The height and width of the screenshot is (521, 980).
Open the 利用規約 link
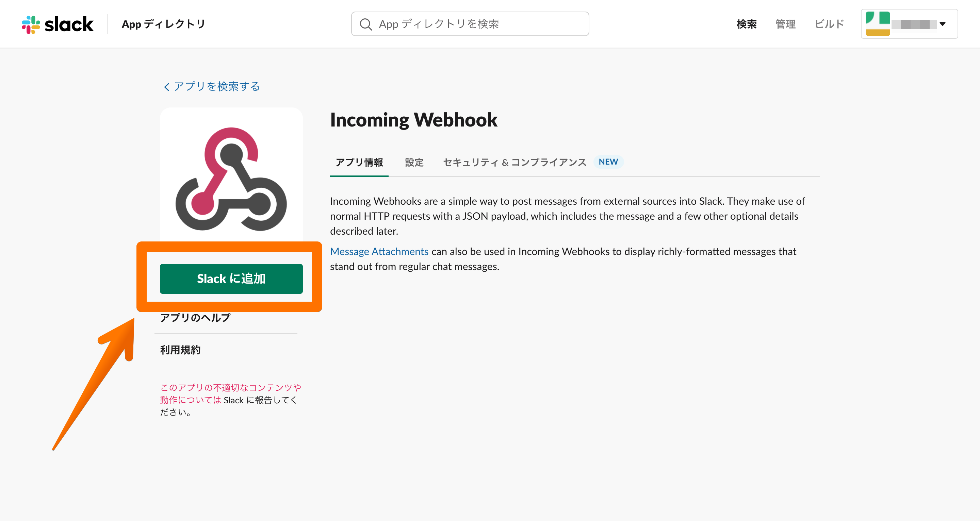click(x=180, y=350)
